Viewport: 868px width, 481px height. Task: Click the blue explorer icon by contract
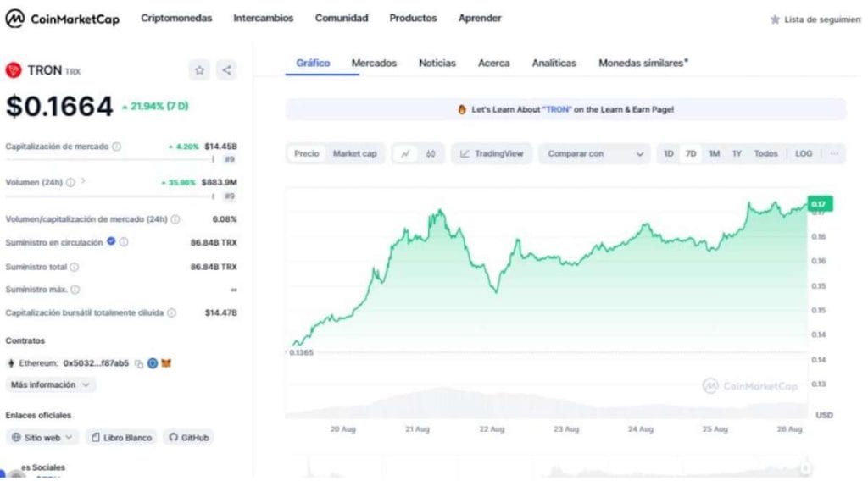(153, 363)
